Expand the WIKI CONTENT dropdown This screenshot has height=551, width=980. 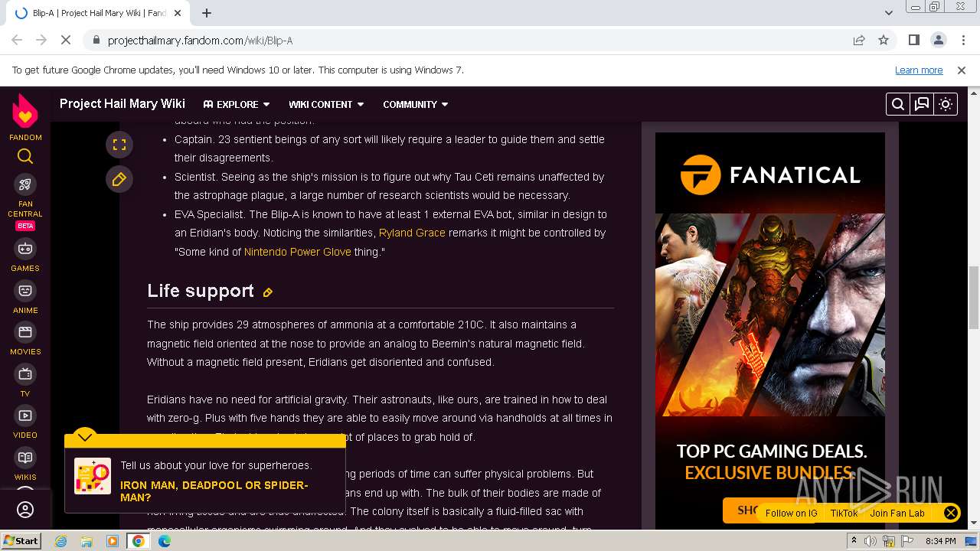point(326,104)
